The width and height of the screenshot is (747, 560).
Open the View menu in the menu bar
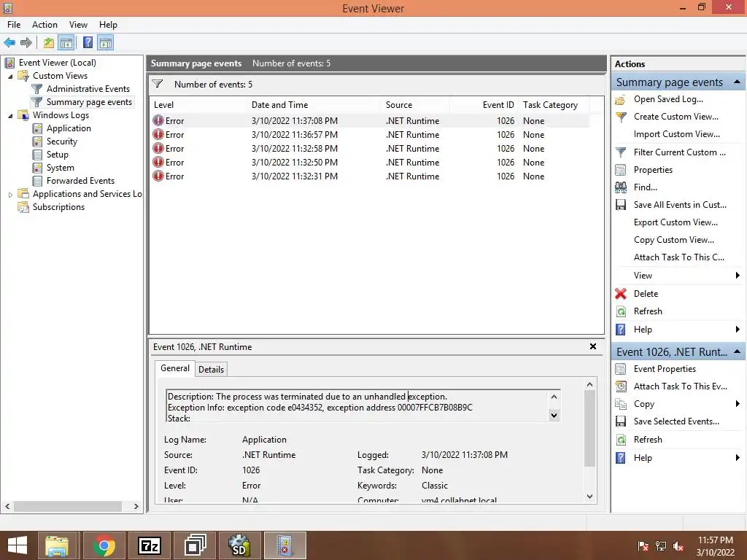coord(78,25)
